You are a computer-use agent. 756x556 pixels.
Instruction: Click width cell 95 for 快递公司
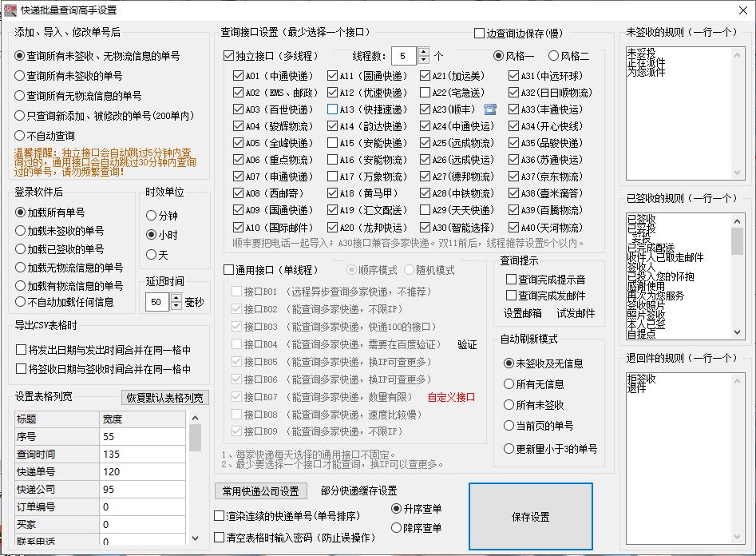point(143,490)
